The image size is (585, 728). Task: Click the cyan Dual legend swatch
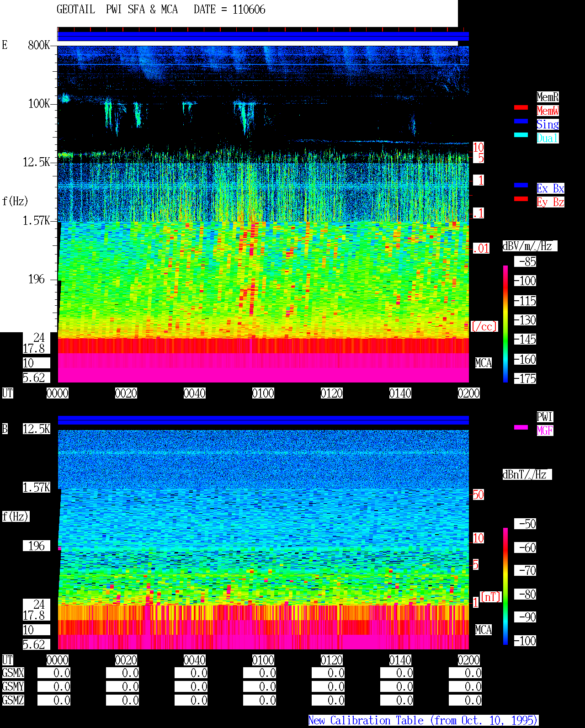coord(521,135)
